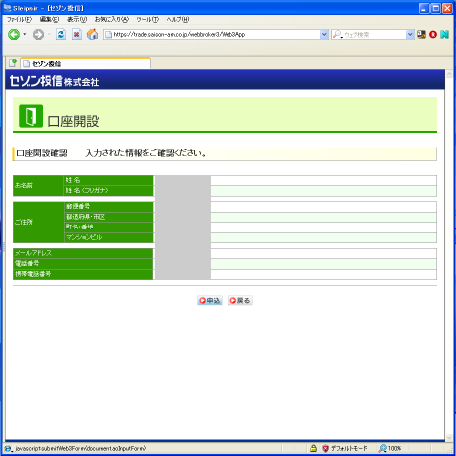Screen dimensions: 456x456
Task: Click the padlock security icon in status bar
Action: [313, 448]
